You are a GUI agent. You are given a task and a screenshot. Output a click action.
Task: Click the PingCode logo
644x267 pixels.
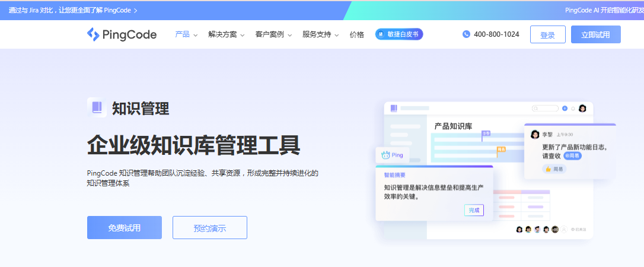pos(122,34)
